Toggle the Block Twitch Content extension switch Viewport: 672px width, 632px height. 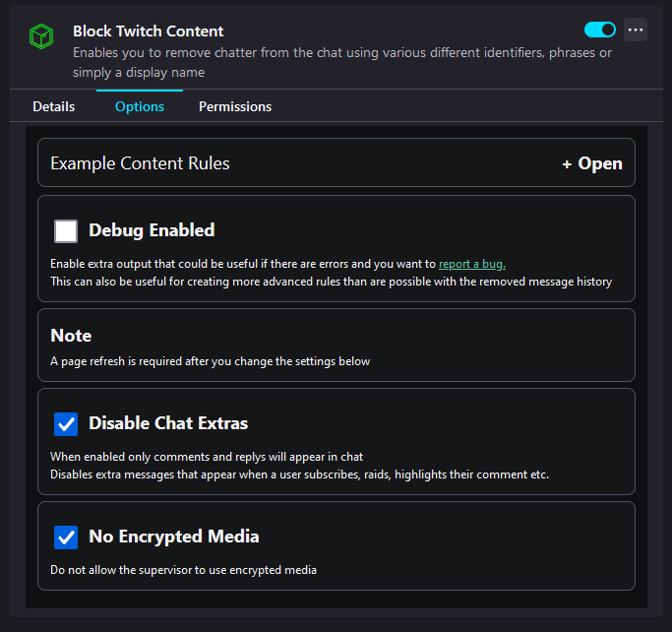click(600, 30)
